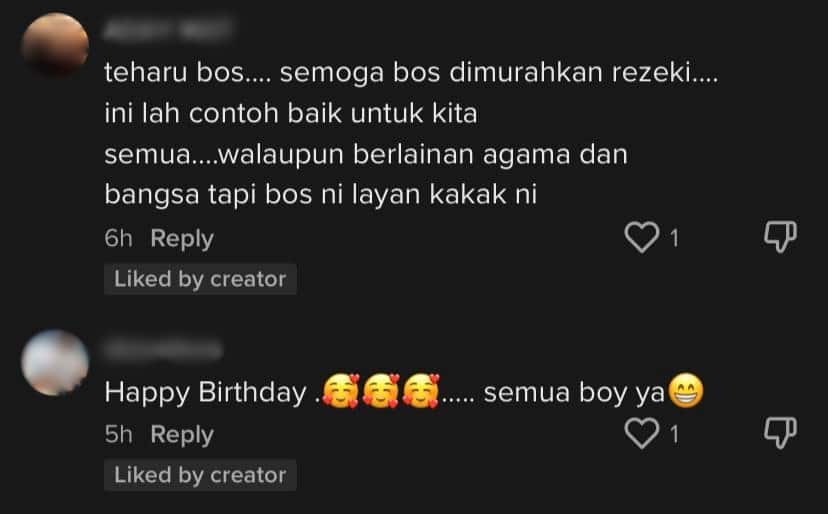
Task: Reply to the Happy Birthday comment
Action: pos(182,435)
